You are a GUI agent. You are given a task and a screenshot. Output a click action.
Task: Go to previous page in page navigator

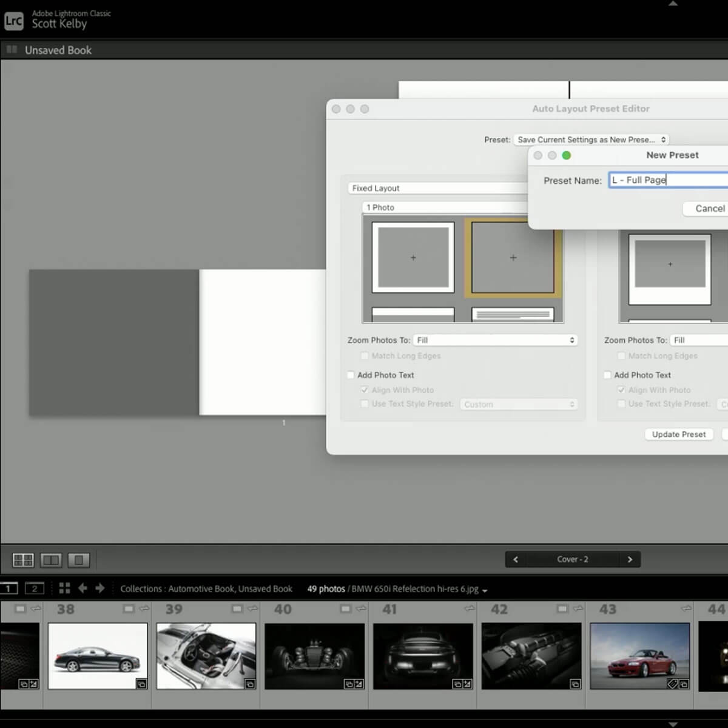point(516,559)
